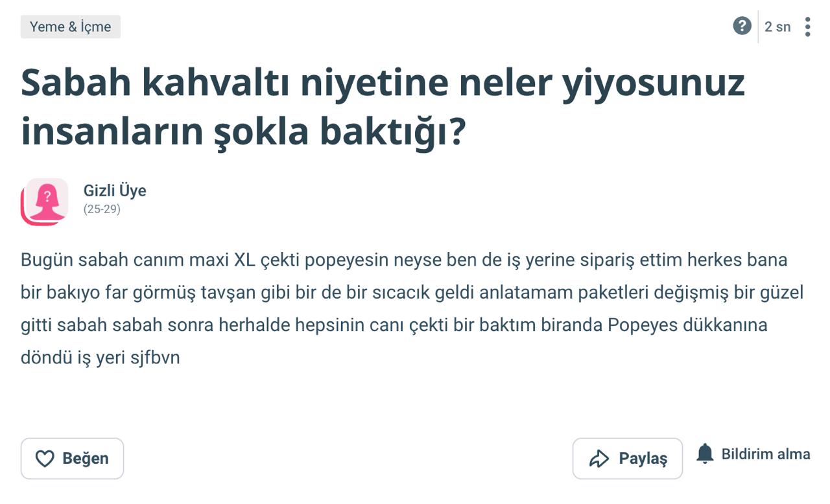
Task: Click title line starting 'Sabah kahvaltı niyetine'
Action: (x=383, y=82)
